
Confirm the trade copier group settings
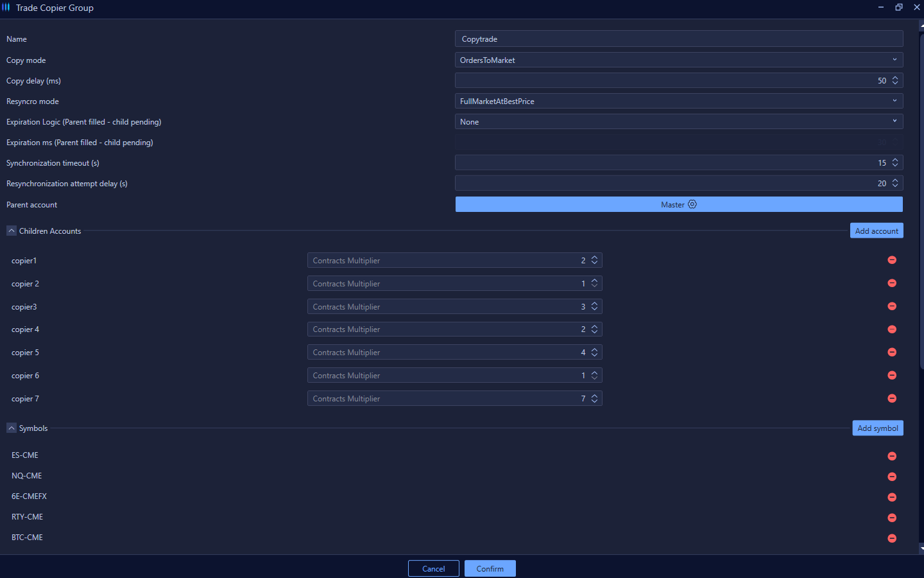pos(490,568)
